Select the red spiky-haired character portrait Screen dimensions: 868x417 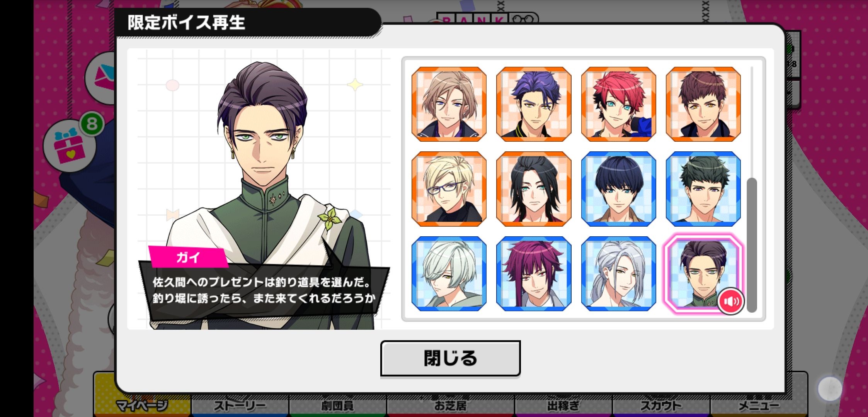pos(618,104)
